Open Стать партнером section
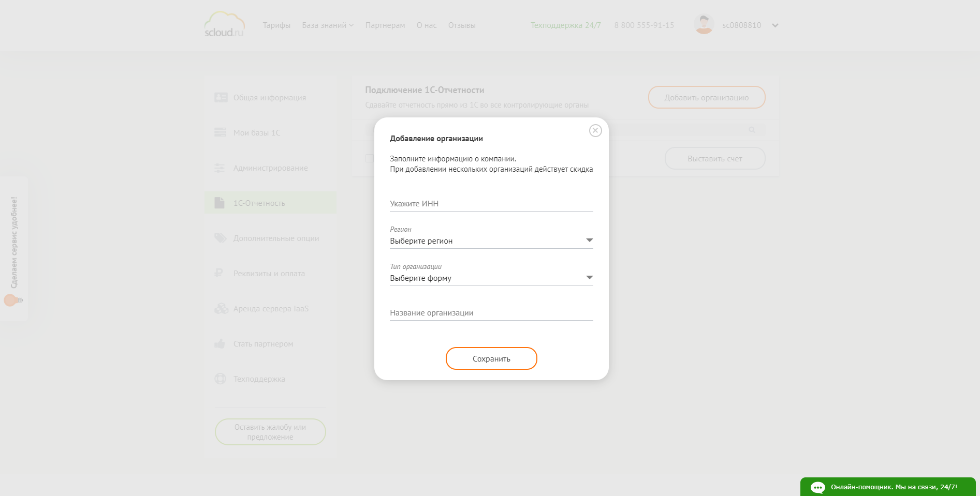980x496 pixels. point(264,344)
